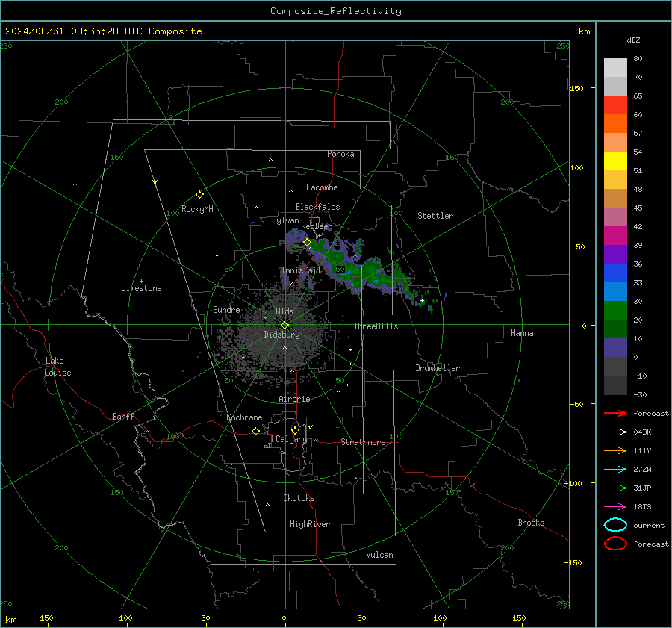
Task: Select the Airdrie label
Action: (x=294, y=399)
